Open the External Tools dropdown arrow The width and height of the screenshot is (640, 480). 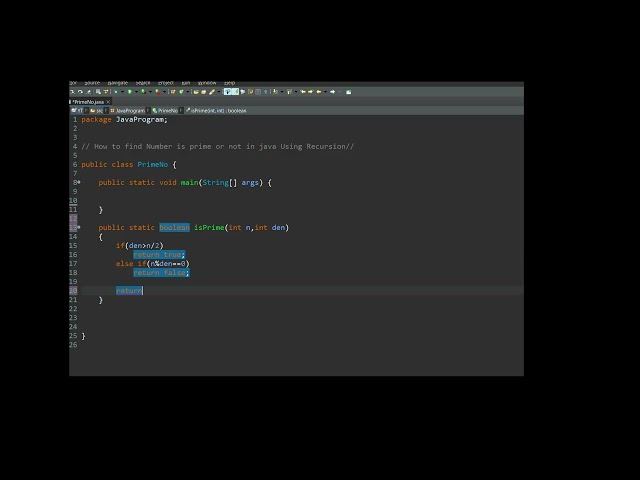164,92
